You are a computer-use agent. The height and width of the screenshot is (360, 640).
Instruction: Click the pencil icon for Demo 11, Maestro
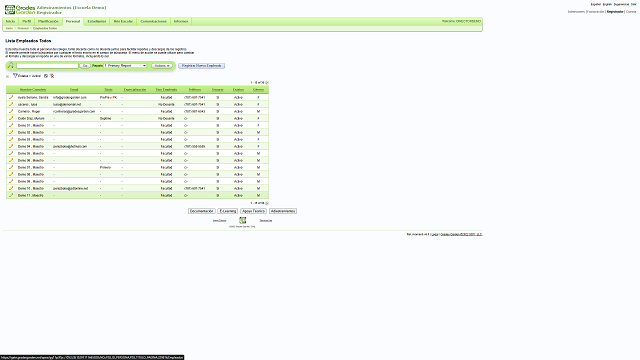pos(11,195)
